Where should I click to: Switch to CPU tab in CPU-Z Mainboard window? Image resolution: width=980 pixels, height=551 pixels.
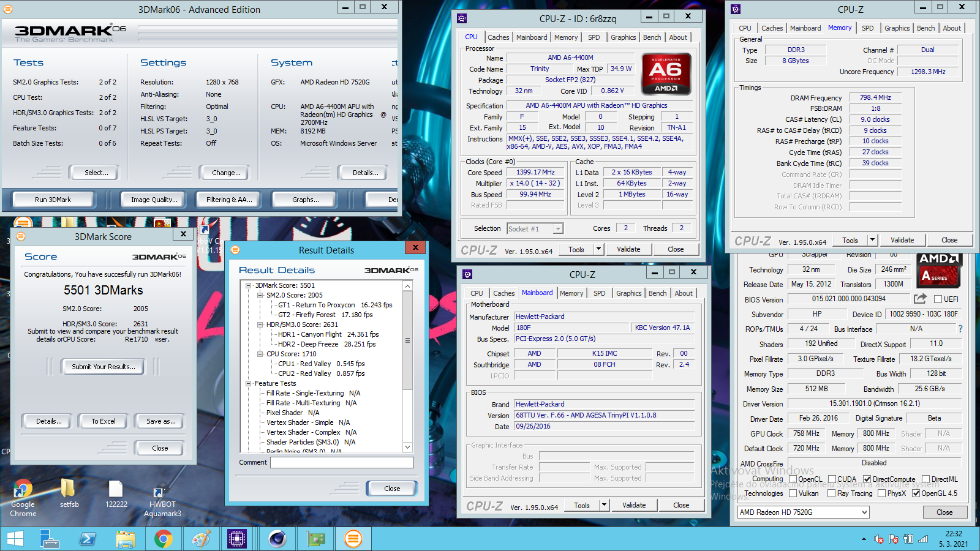tap(477, 293)
